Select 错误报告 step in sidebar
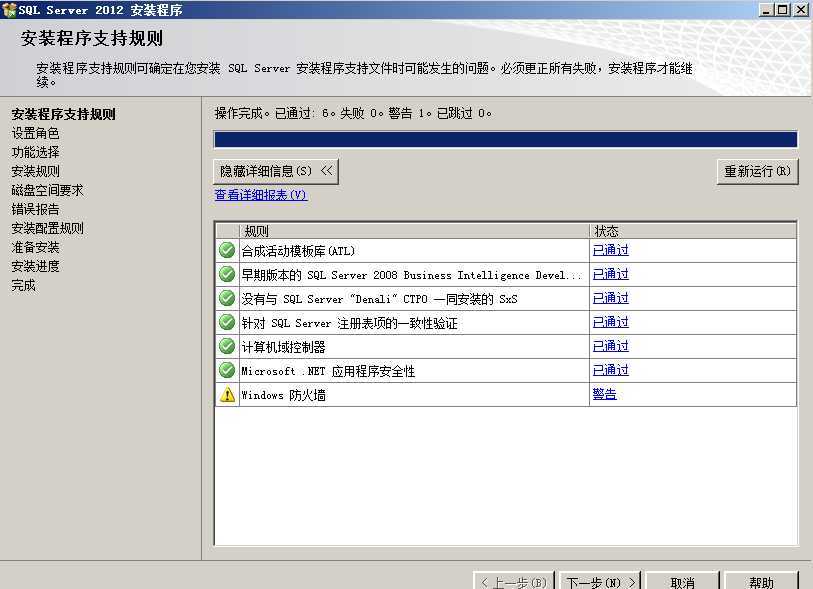This screenshot has width=813, height=589. click(x=35, y=209)
